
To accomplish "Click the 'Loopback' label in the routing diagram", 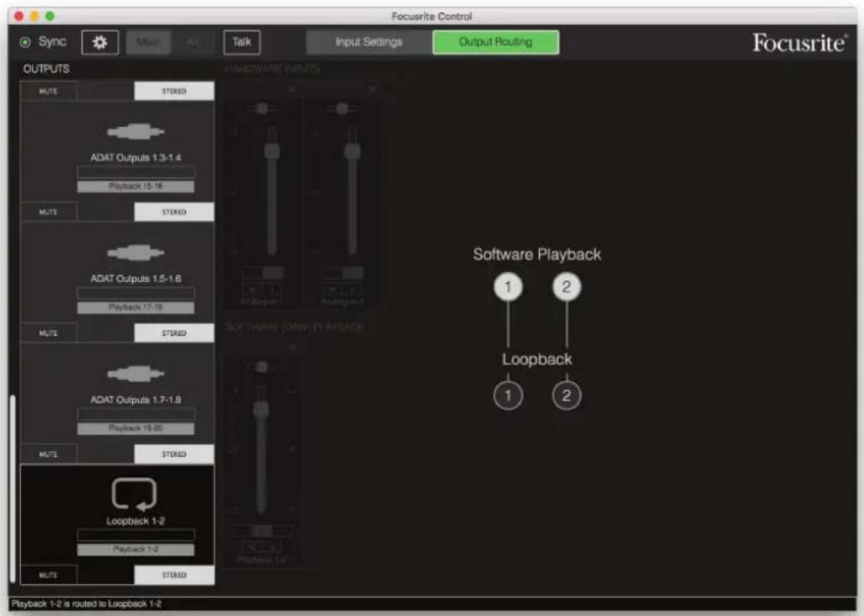I will pyautogui.click(x=536, y=359).
